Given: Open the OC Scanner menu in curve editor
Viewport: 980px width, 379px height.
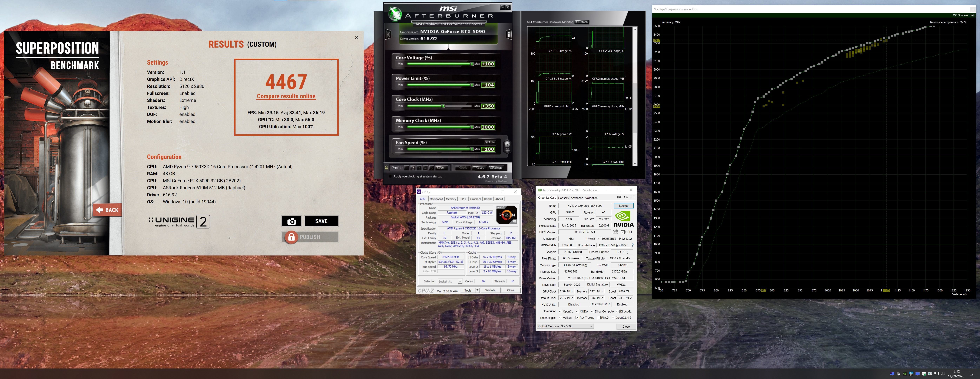Looking at the screenshot, I should 960,15.
